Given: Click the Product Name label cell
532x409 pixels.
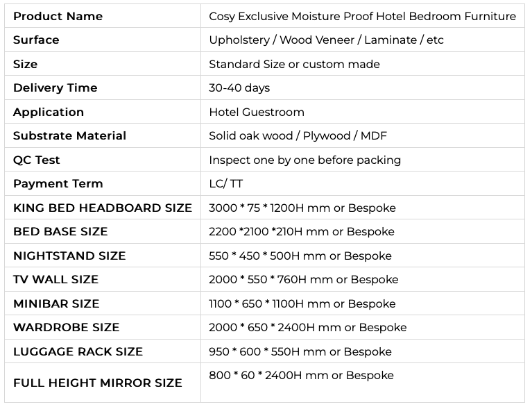Looking at the screenshot, I should (58, 16).
